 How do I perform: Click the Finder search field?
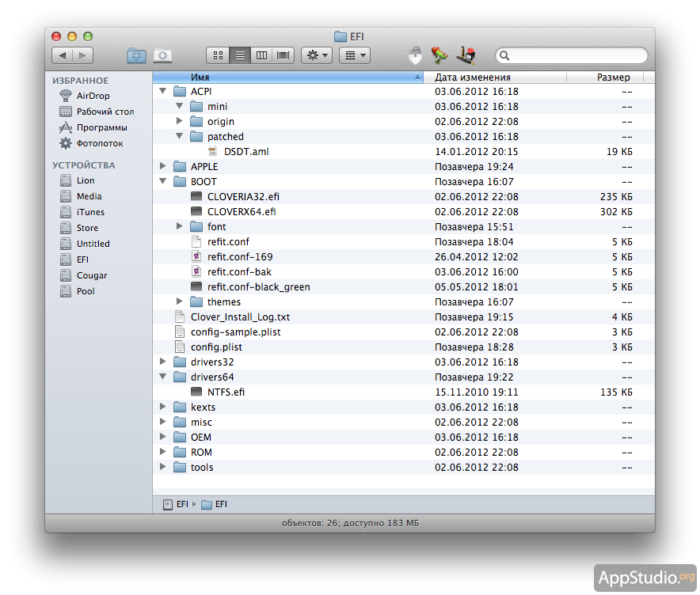572,55
